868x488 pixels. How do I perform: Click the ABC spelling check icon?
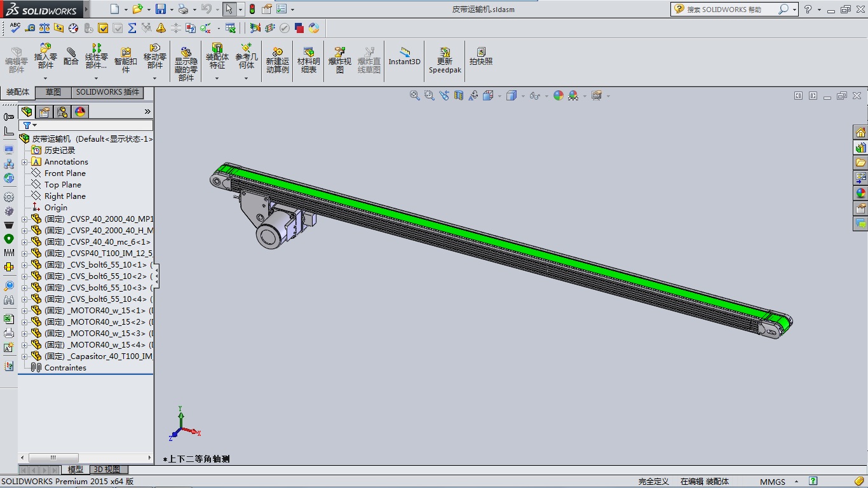pyautogui.click(x=15, y=28)
